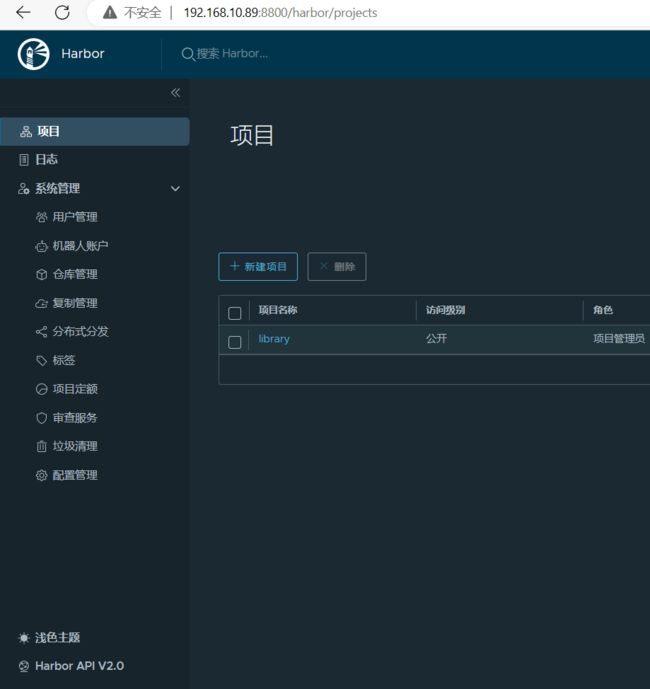
Task: Sort by 项目名称 column header
Action: pos(278,310)
